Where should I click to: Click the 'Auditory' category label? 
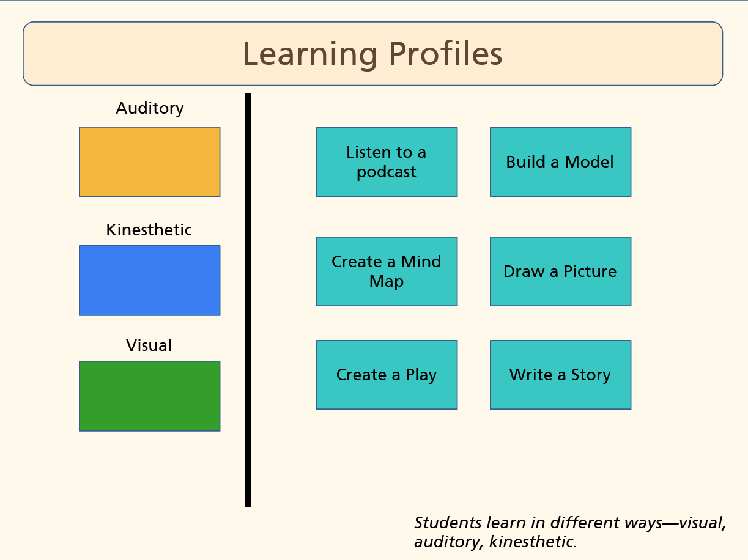pos(150,108)
